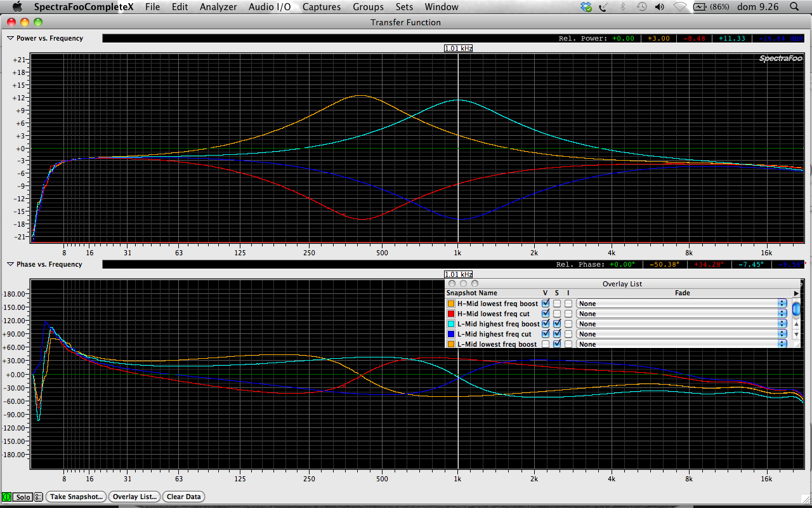This screenshot has height=508, width=812.
Task: Click the Overlay List scroll down arrow
Action: 796,334
